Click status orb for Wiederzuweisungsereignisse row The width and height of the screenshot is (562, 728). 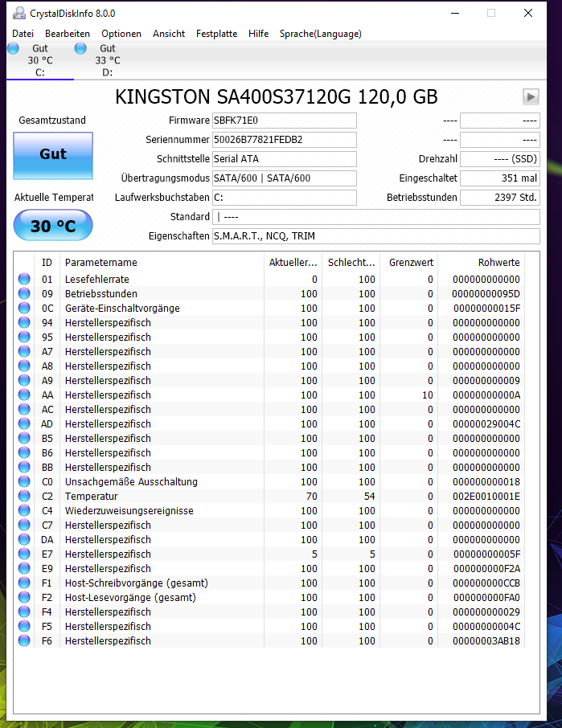(x=24, y=510)
